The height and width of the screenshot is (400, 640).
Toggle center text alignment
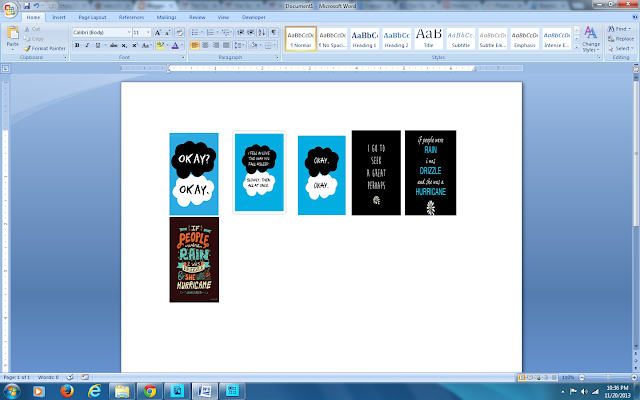205,45
